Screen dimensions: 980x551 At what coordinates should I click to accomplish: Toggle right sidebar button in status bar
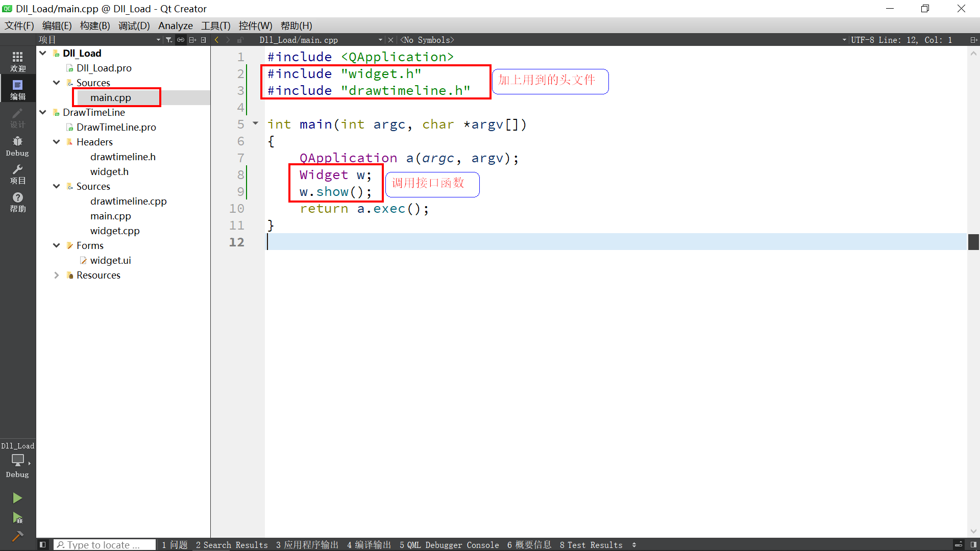973,545
